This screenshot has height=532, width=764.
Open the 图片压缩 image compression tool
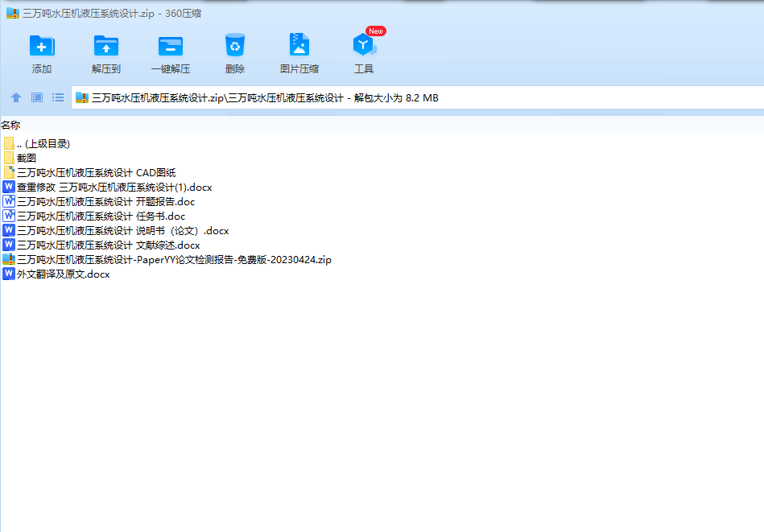click(299, 45)
